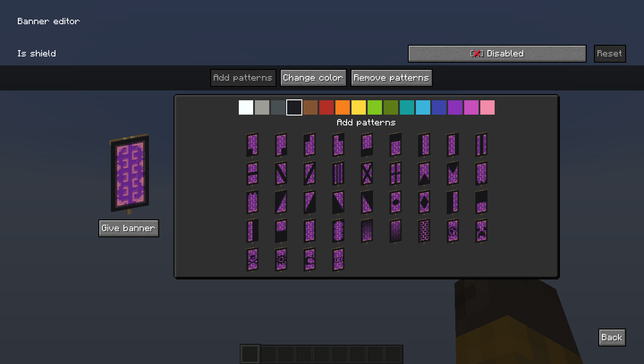
Task: Toggle the Is shield Disabled button
Action: pos(497,54)
